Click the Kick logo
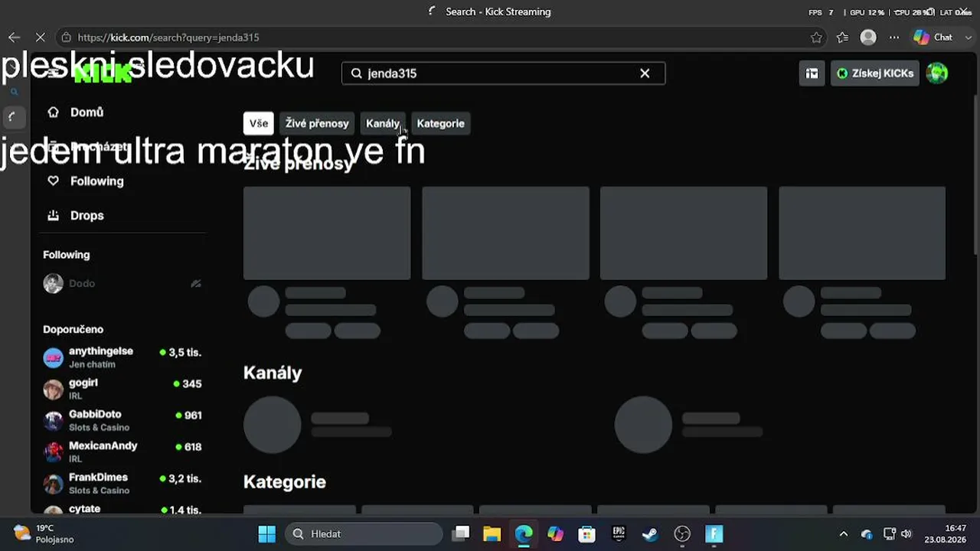The height and width of the screenshot is (551, 980). (103, 73)
